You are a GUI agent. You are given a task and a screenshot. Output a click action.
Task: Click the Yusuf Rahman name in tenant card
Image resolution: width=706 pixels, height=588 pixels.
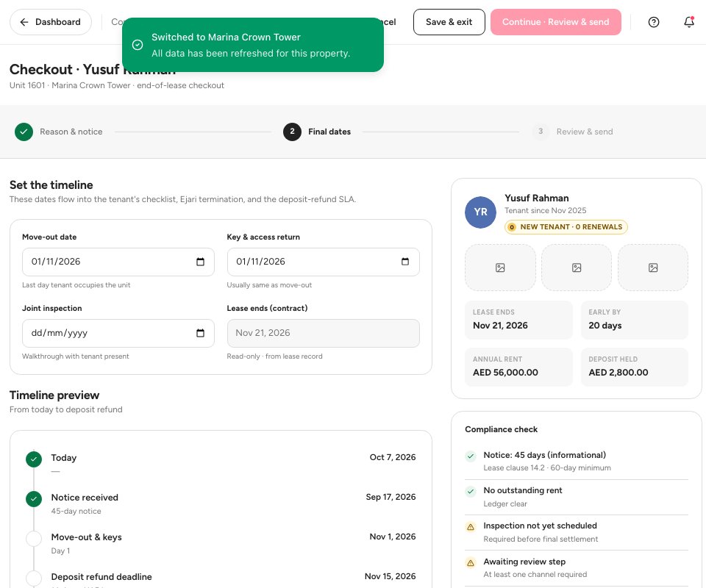(x=536, y=198)
